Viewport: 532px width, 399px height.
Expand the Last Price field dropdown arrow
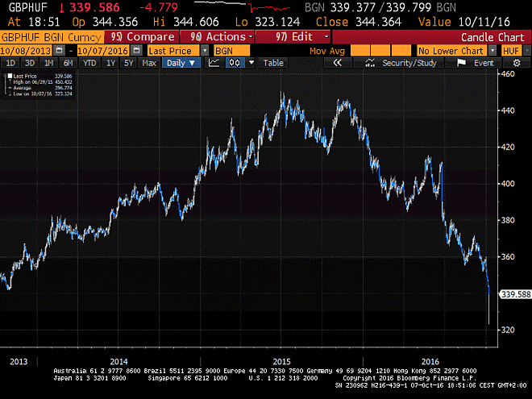pos(205,51)
